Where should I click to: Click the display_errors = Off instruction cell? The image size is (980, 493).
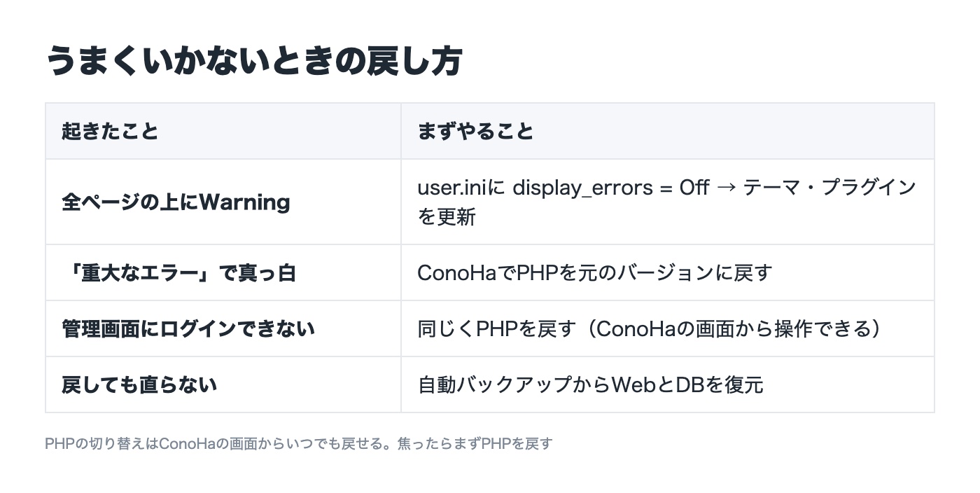coord(668,202)
